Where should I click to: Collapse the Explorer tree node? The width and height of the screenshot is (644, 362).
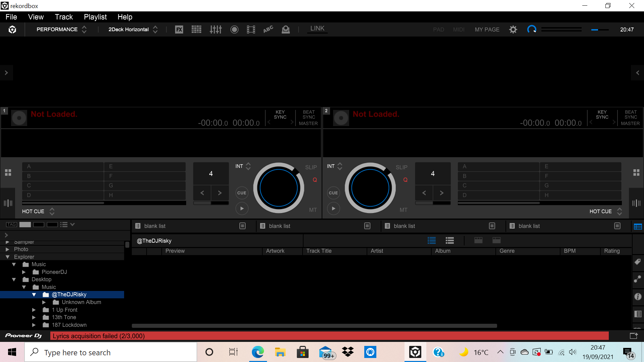7,257
